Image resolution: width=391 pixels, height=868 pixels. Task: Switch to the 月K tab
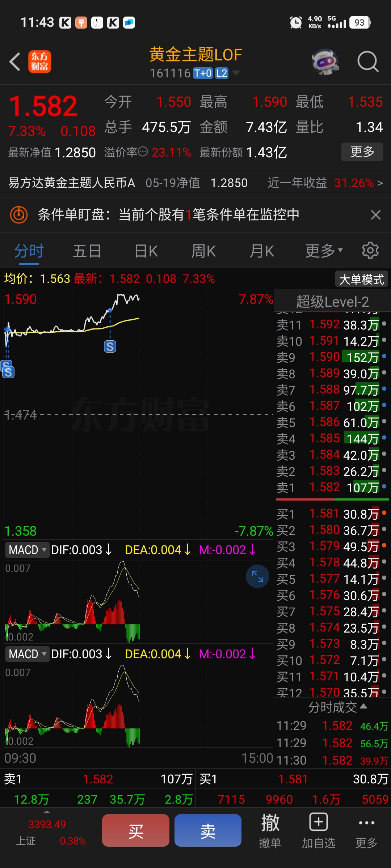(x=262, y=251)
